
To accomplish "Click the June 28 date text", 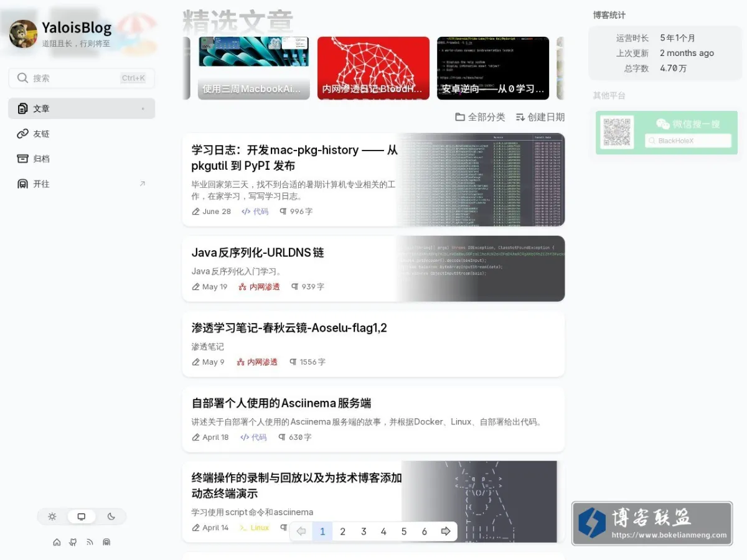I will (x=217, y=212).
